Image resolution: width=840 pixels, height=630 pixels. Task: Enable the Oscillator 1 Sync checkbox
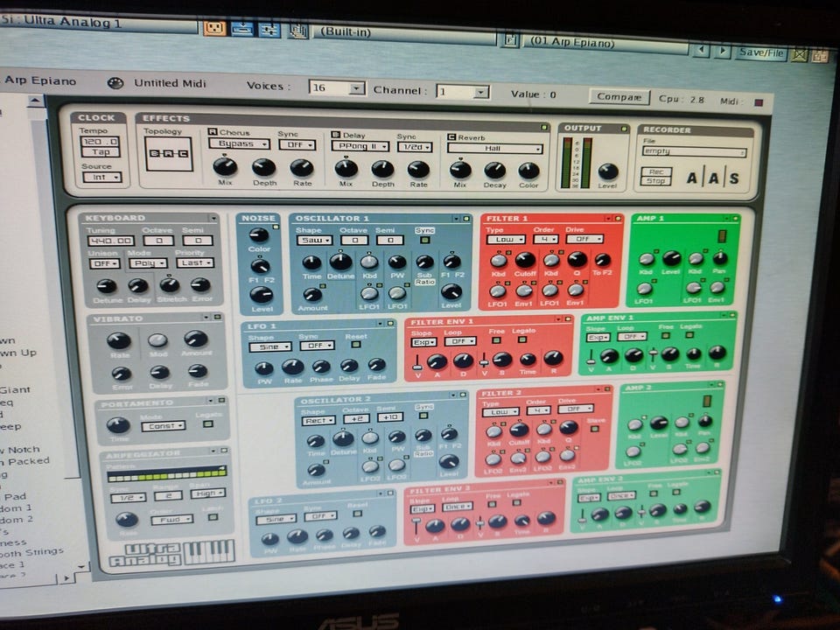pyautogui.click(x=425, y=240)
